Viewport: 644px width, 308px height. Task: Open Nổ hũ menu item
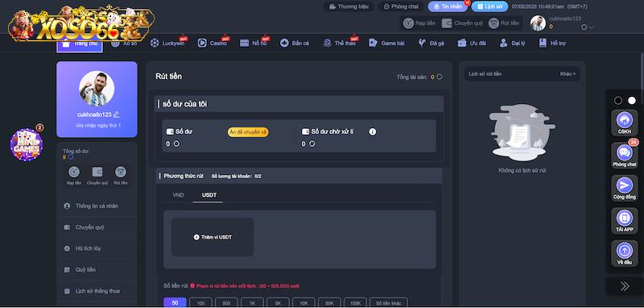[254, 44]
